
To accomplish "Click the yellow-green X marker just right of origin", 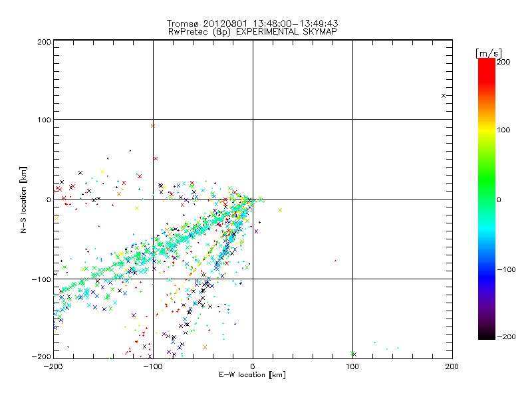I will point(280,210).
